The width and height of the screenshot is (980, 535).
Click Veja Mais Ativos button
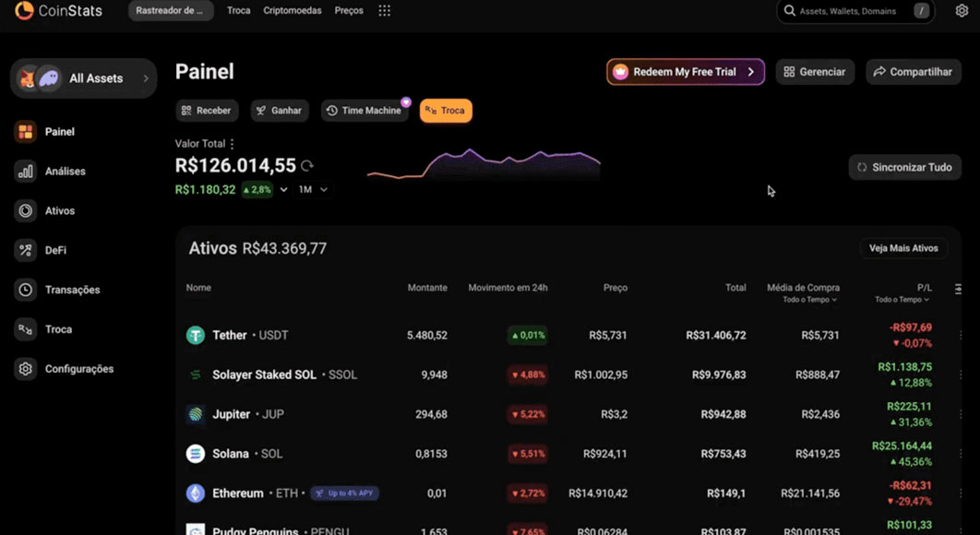click(902, 248)
